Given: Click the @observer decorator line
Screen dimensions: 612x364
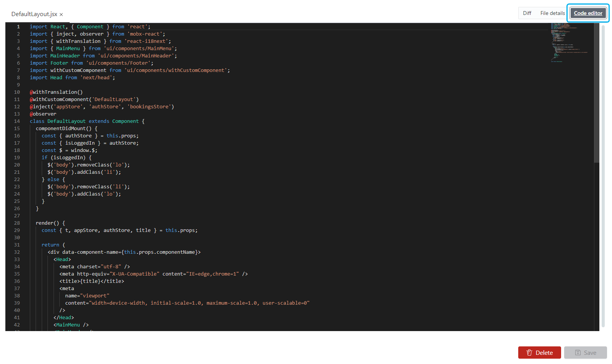Looking at the screenshot, I should 43,114.
